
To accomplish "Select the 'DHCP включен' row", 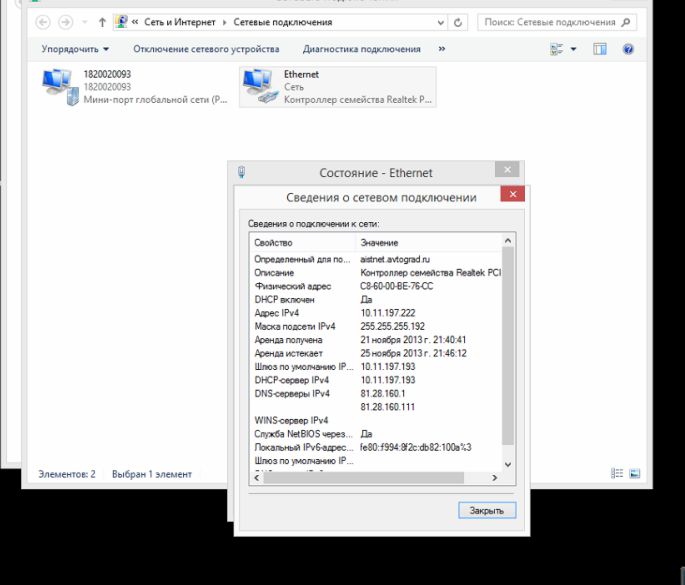I will pyautogui.click(x=376, y=300).
